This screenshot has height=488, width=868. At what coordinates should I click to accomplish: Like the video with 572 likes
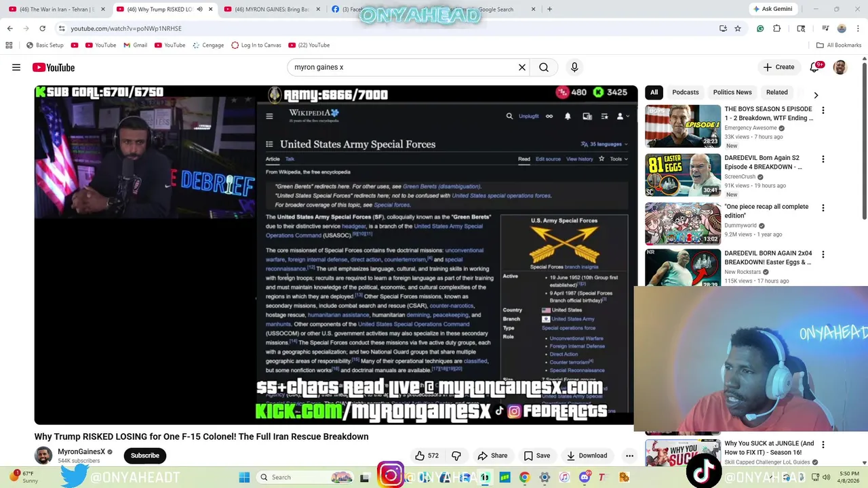coord(427,455)
